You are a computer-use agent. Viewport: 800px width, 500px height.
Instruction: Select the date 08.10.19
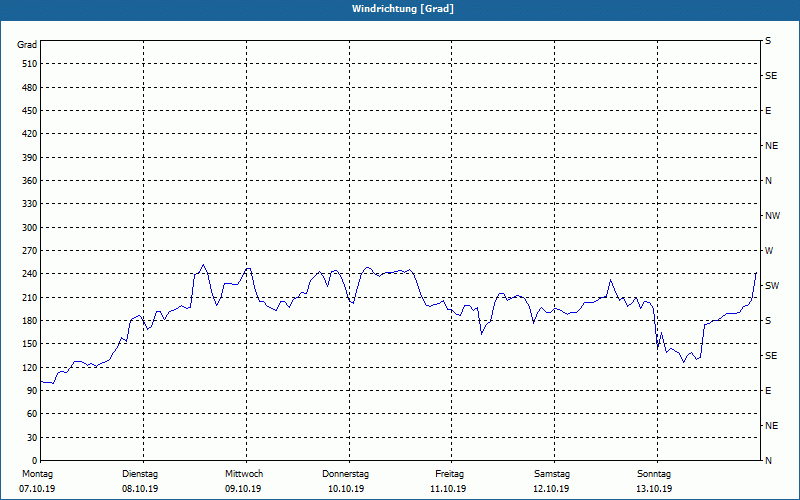140,489
